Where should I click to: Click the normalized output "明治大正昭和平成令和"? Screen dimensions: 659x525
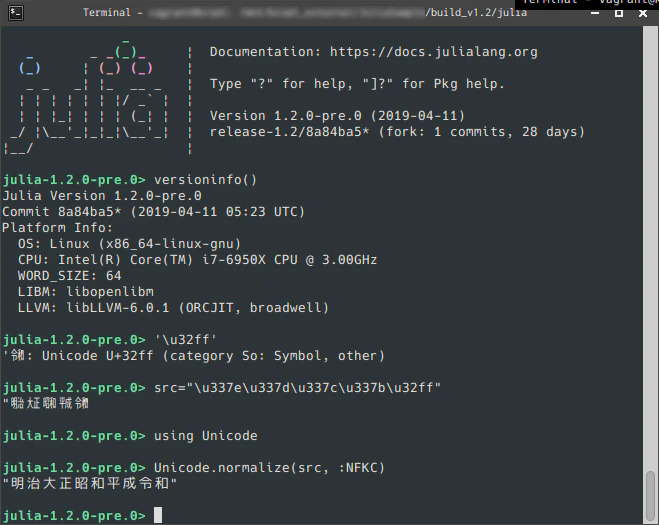click(x=90, y=483)
